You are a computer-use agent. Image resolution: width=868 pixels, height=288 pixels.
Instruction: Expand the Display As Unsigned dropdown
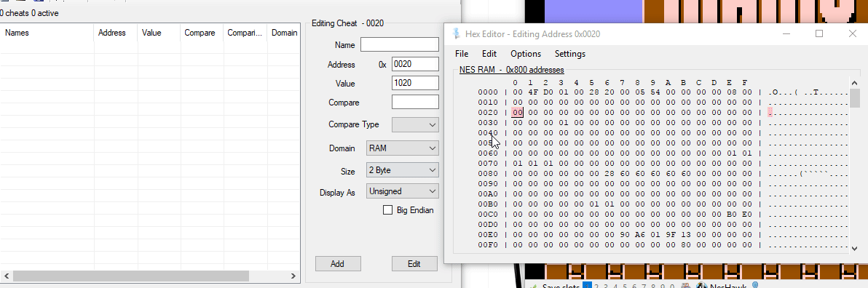tap(403, 191)
